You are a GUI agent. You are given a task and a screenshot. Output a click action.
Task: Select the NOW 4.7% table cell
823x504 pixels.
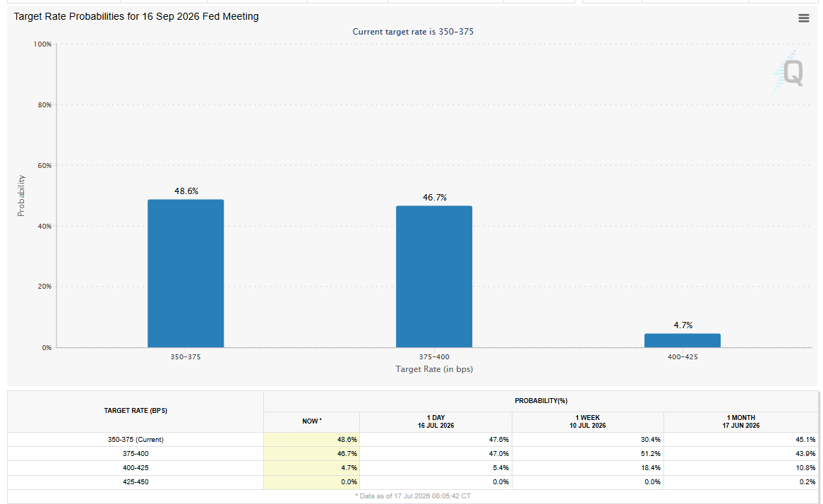[x=312, y=468]
